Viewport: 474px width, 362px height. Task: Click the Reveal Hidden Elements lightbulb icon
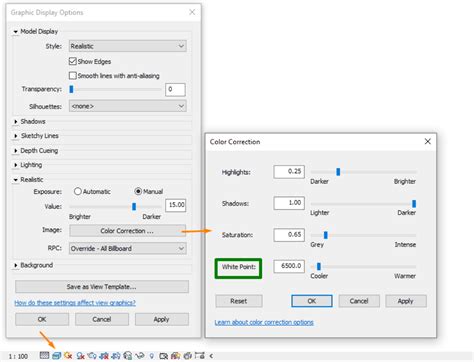pos(152,356)
